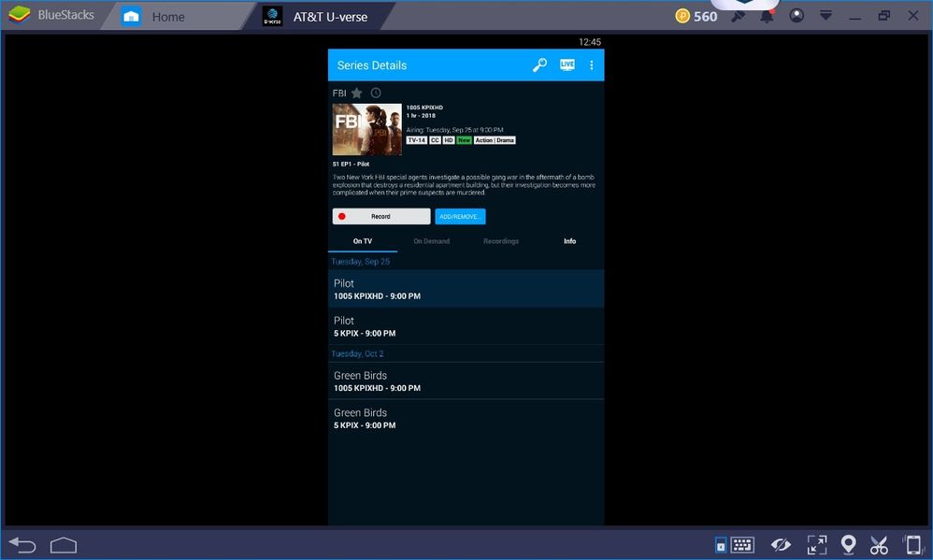The width and height of the screenshot is (933, 560).
Task: Select Green Birds on 1005 KPIXHD
Action: click(x=466, y=381)
